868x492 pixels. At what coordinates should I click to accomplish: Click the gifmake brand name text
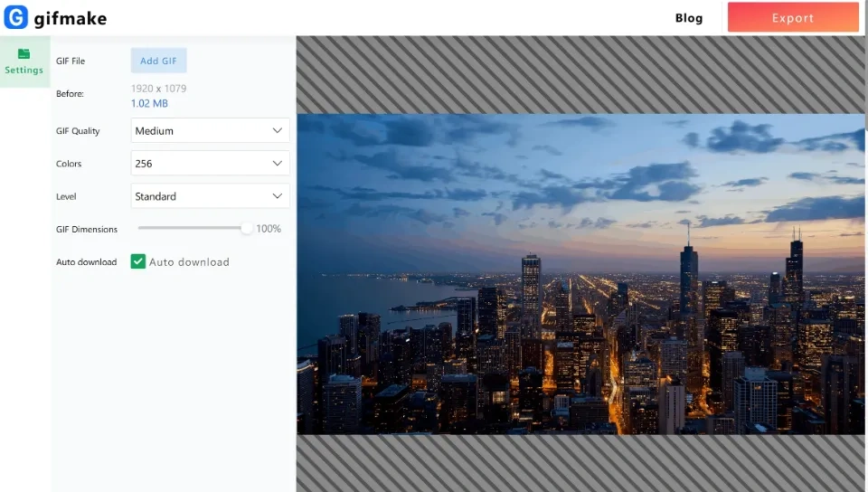click(71, 18)
